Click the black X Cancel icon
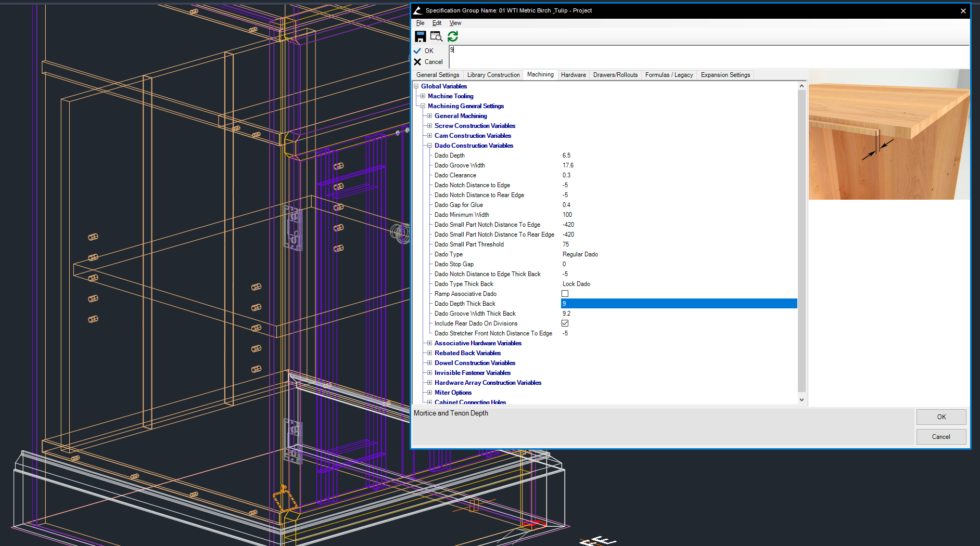 417,62
